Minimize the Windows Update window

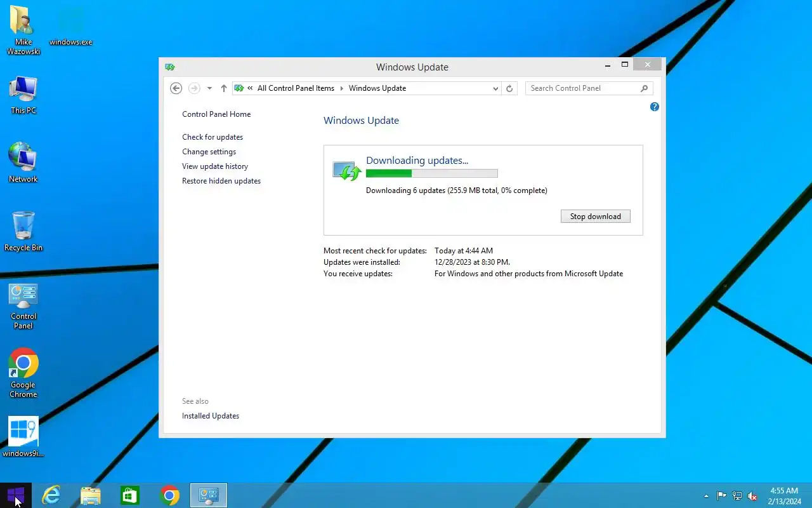608,65
